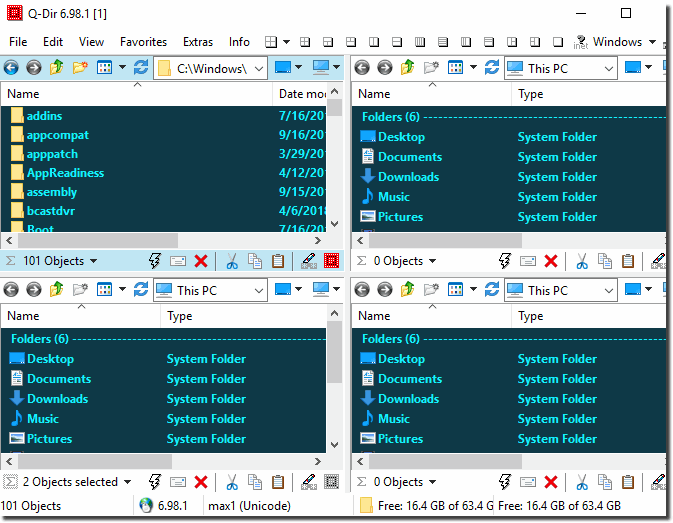Click down scroll arrow in bottom-left pane

click(x=335, y=444)
